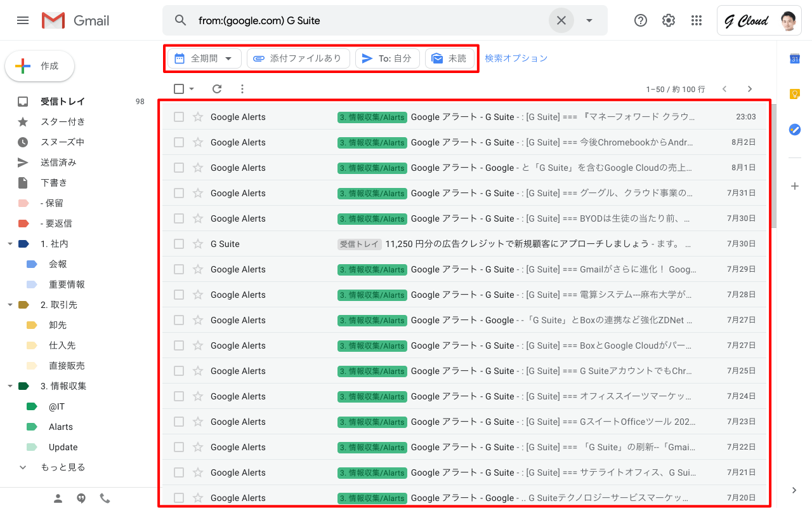Open the G Cloud account profile

coord(759,21)
